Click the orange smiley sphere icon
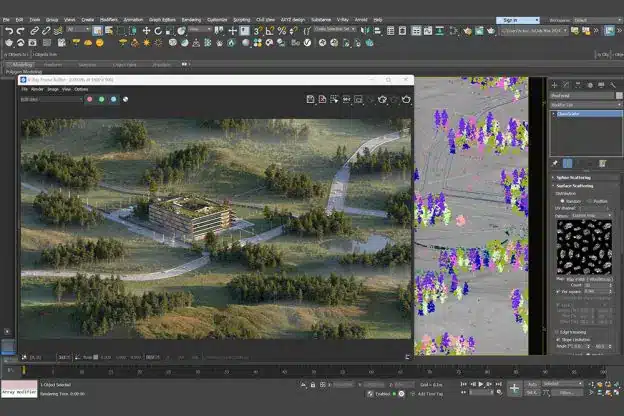Image resolution: width=624 pixels, height=416 pixels. click(99, 43)
